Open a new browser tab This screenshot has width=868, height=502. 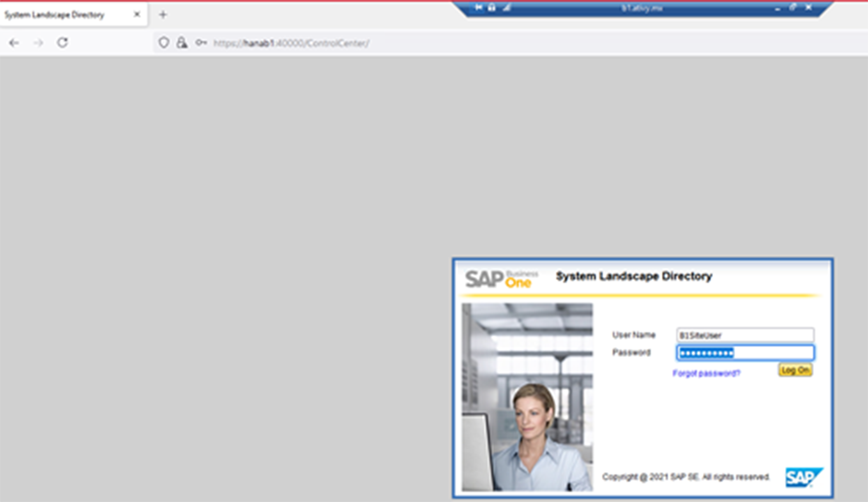coord(164,14)
